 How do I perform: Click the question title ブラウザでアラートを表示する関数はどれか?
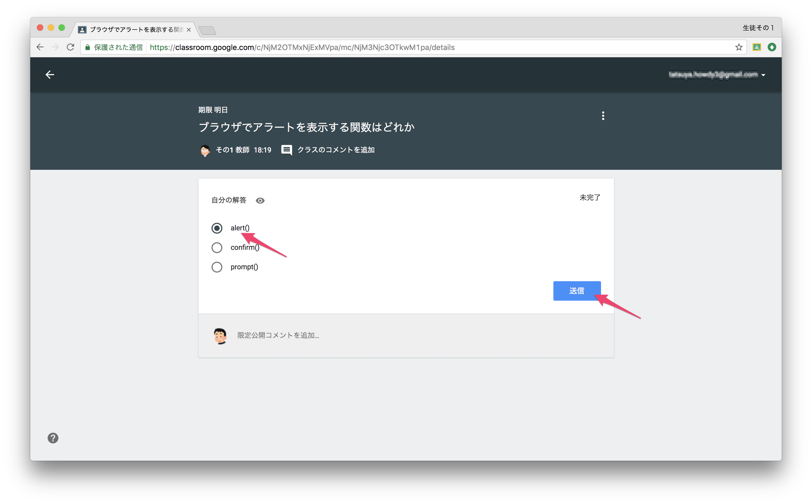pos(306,127)
